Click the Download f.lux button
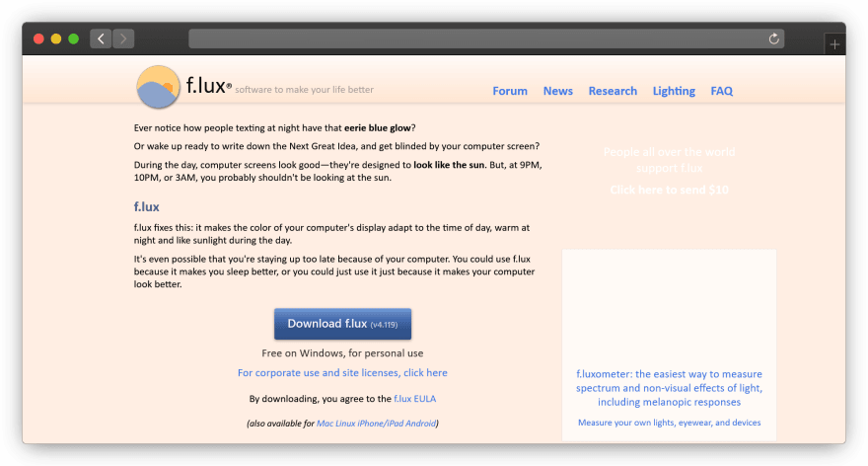Image resolution: width=868 pixels, height=466 pixels. pyautogui.click(x=342, y=324)
